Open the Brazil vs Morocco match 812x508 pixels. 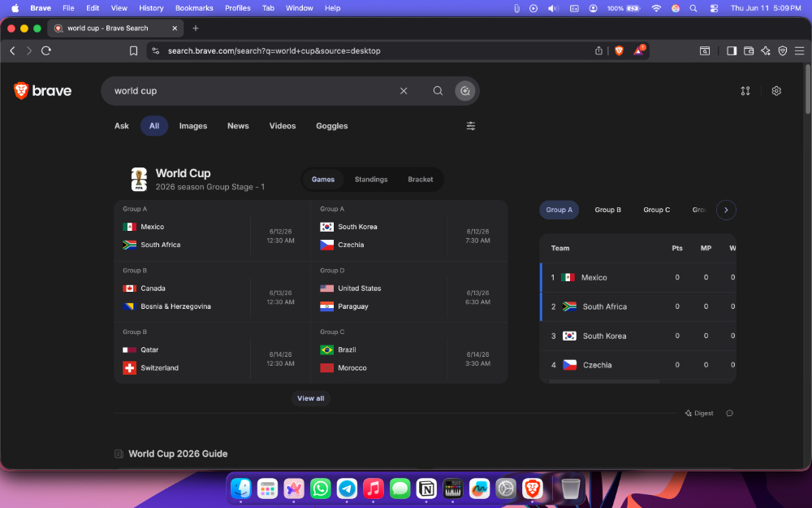[x=409, y=354]
